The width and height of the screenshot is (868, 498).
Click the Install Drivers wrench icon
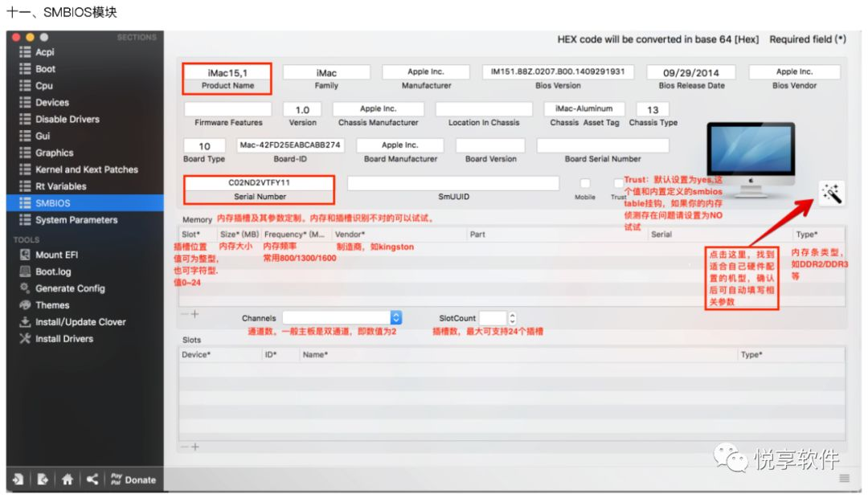pos(25,338)
